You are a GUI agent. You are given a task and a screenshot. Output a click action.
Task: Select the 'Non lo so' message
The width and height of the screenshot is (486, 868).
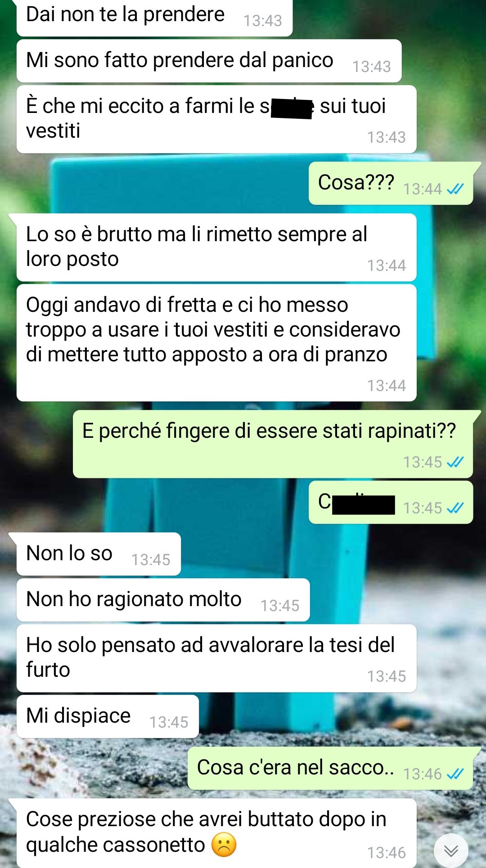click(x=99, y=554)
